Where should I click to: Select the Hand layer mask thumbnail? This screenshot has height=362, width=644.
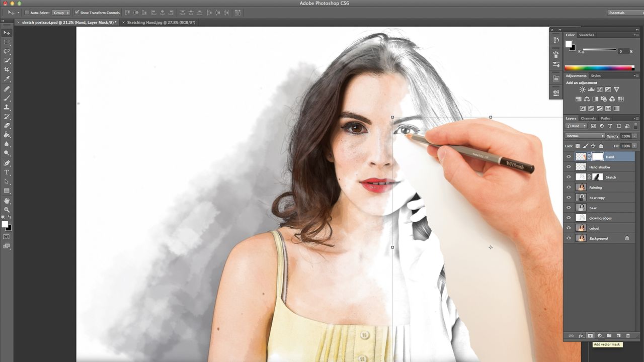597,157
